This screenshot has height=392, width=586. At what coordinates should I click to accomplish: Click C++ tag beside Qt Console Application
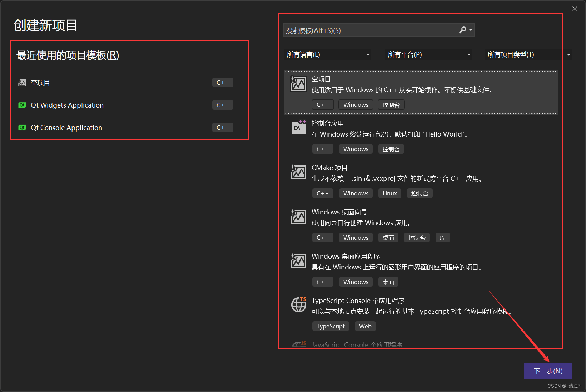click(x=223, y=128)
